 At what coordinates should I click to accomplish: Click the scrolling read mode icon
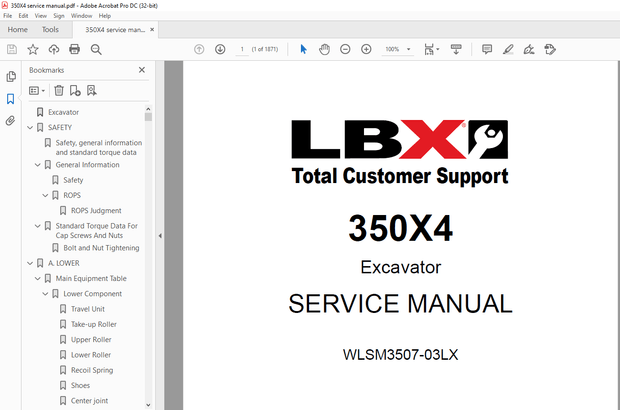(456, 49)
